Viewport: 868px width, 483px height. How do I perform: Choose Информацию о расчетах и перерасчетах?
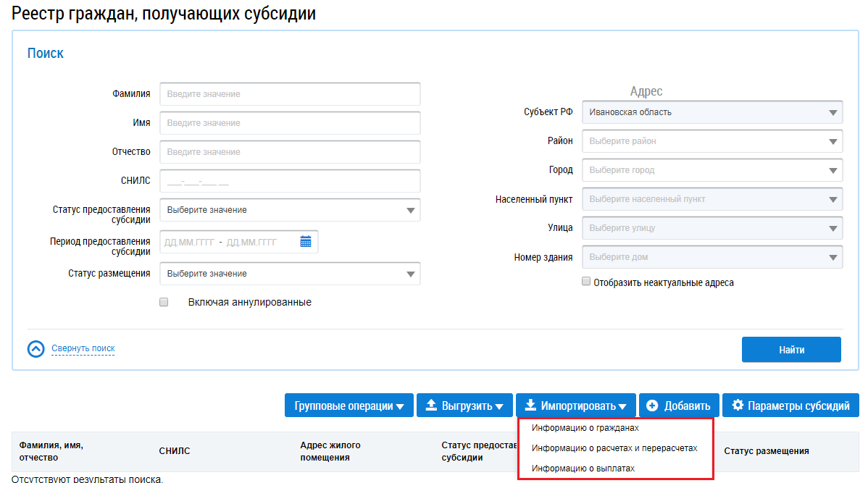coord(614,448)
